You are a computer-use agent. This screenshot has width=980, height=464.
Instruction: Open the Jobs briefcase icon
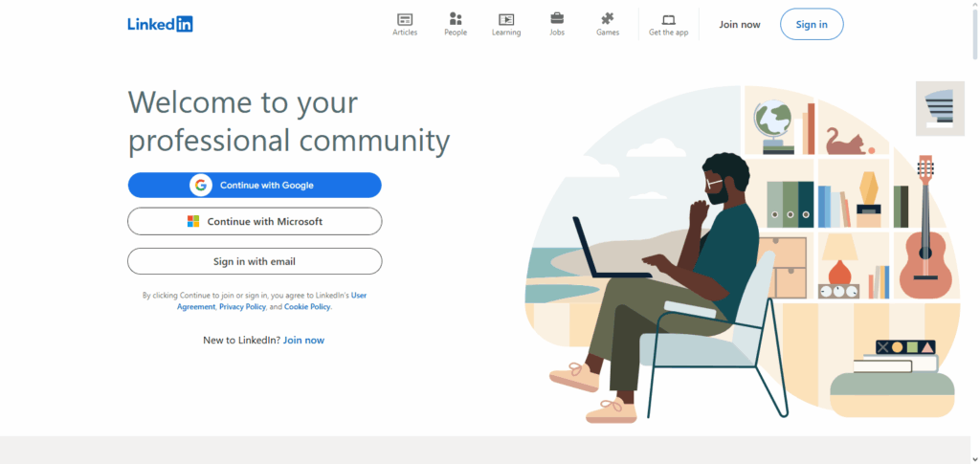click(557, 19)
